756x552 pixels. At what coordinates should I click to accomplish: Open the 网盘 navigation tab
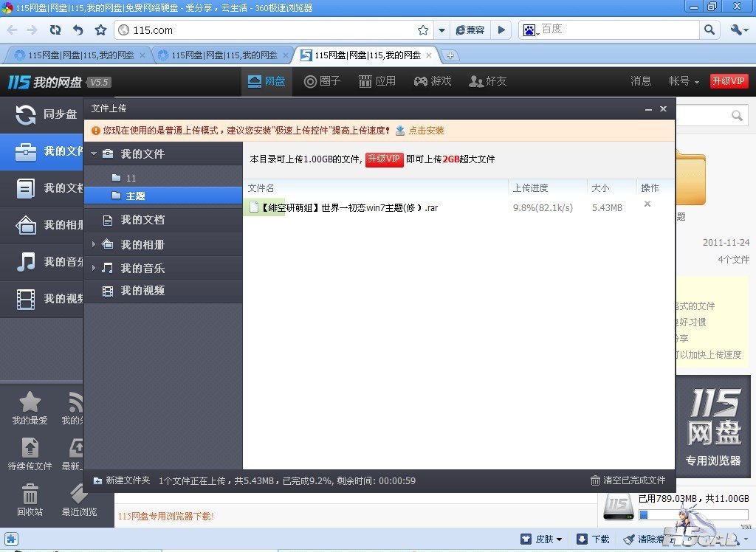coord(267,81)
